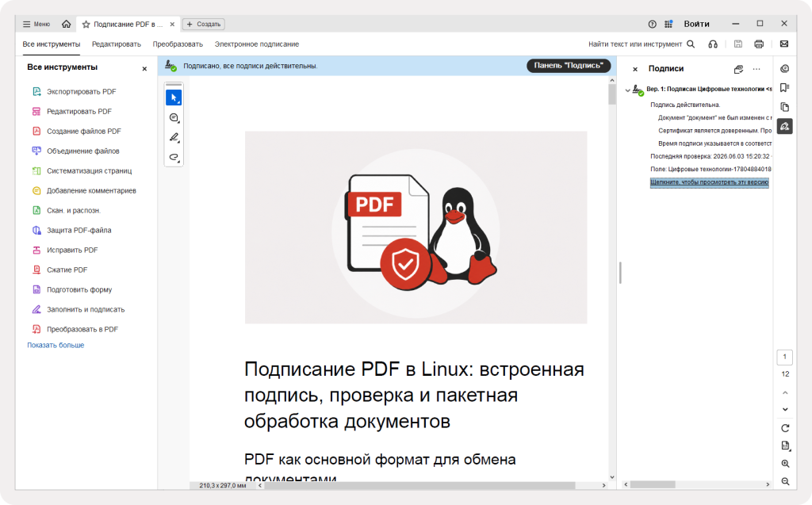This screenshot has height=505, width=812.
Task: Toggle the signatures pen icon in right rail
Action: [784, 126]
